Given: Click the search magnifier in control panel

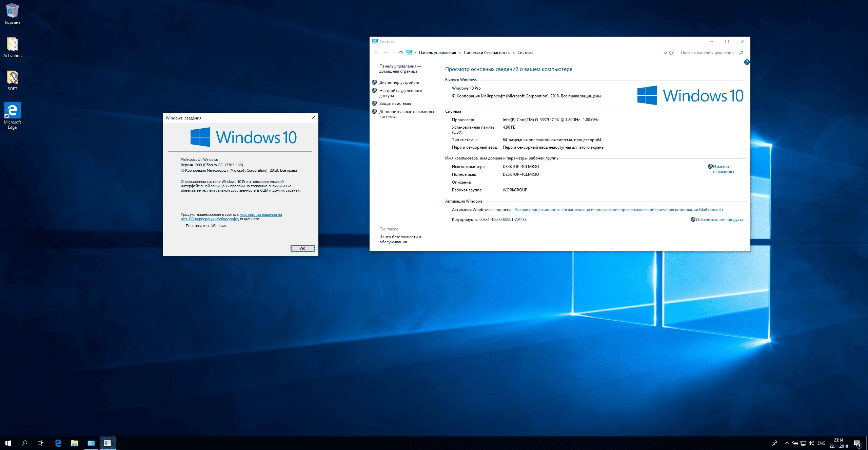Looking at the screenshot, I should [741, 53].
